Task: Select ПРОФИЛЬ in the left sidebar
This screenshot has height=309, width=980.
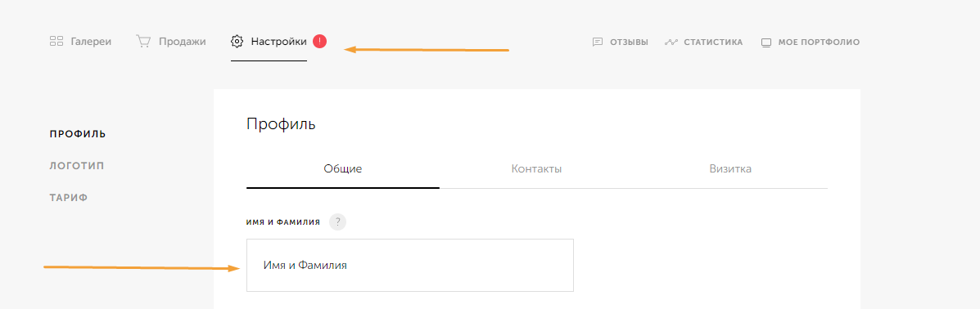Action: 78,133
